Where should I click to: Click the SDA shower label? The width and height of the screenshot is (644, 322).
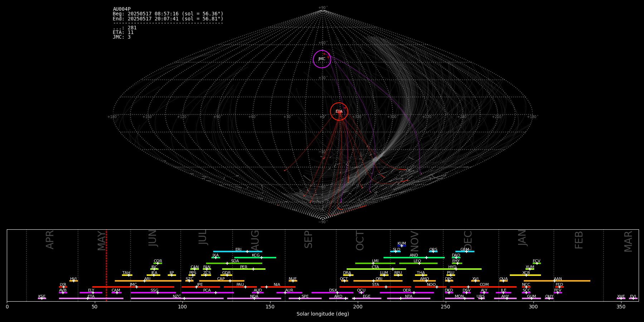tap(235, 261)
